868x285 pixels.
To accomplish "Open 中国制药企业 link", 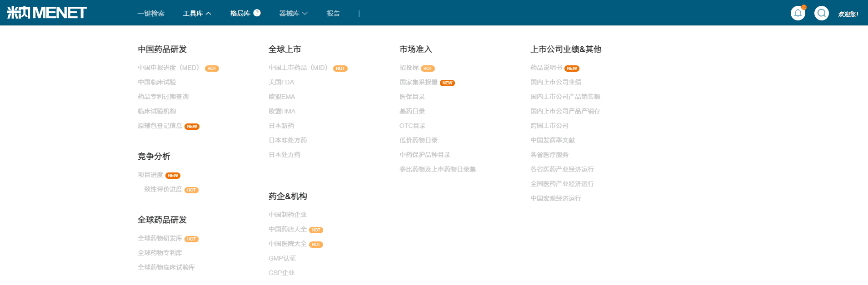I will 288,215.
